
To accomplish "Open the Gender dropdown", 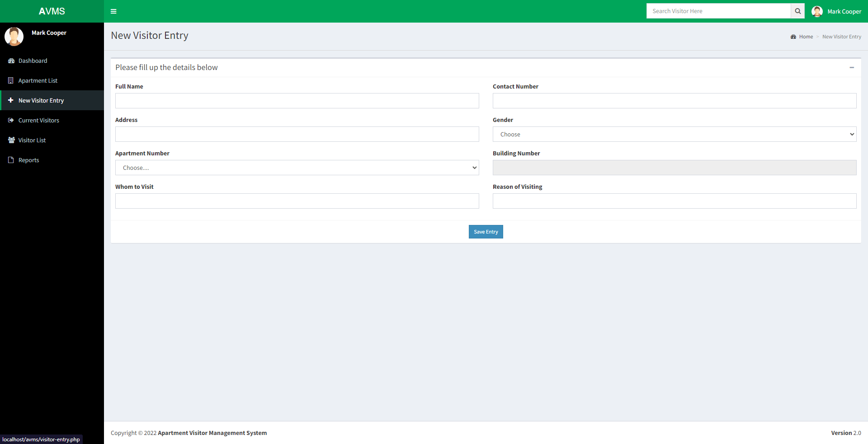I will [x=674, y=134].
